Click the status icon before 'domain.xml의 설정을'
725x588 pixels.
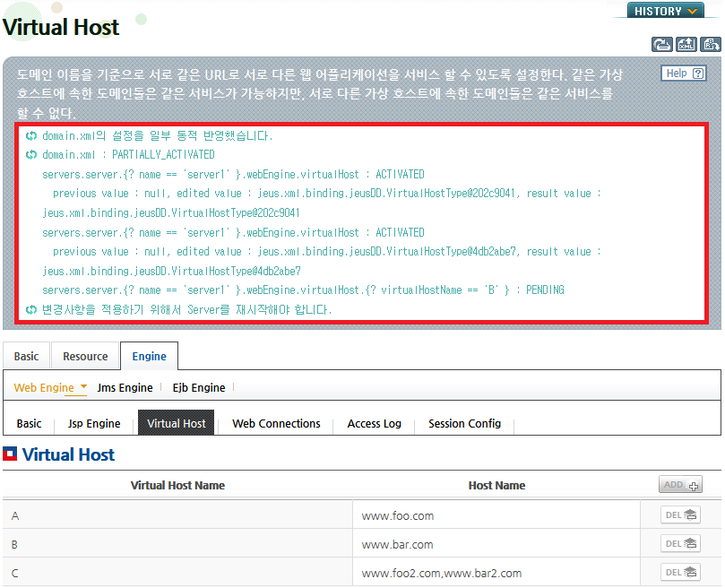(x=31, y=135)
